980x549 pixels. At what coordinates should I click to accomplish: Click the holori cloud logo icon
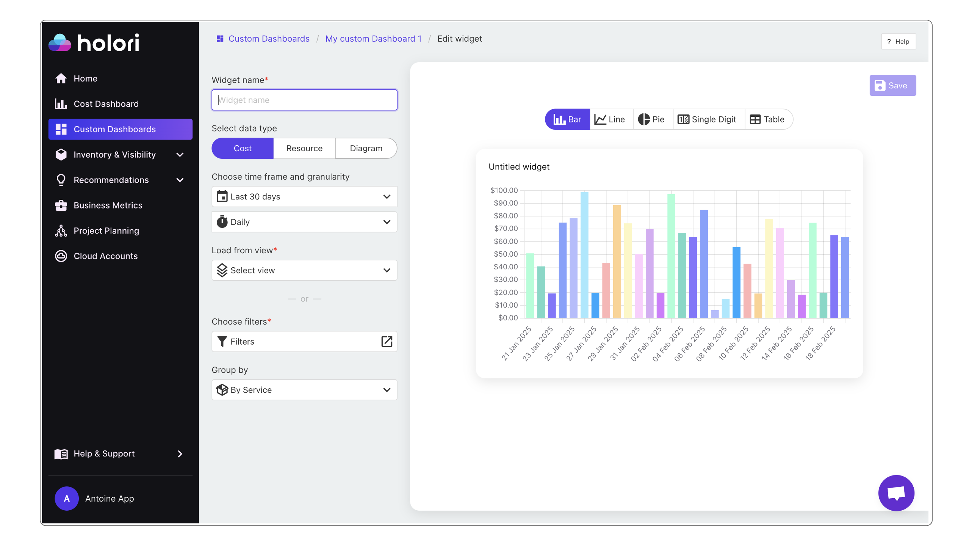60,42
